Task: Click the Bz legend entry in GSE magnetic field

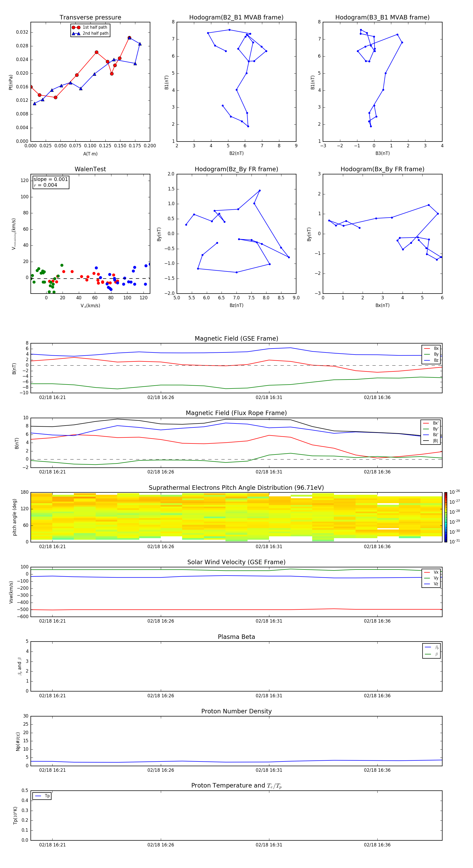Action: pos(431,360)
